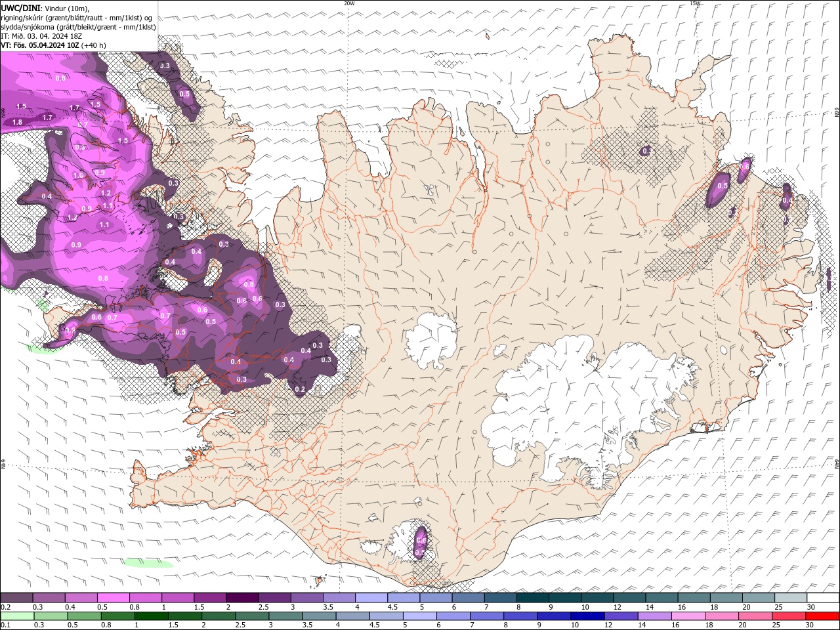Select light pink swatch at 16 in lower legend

(688, 616)
